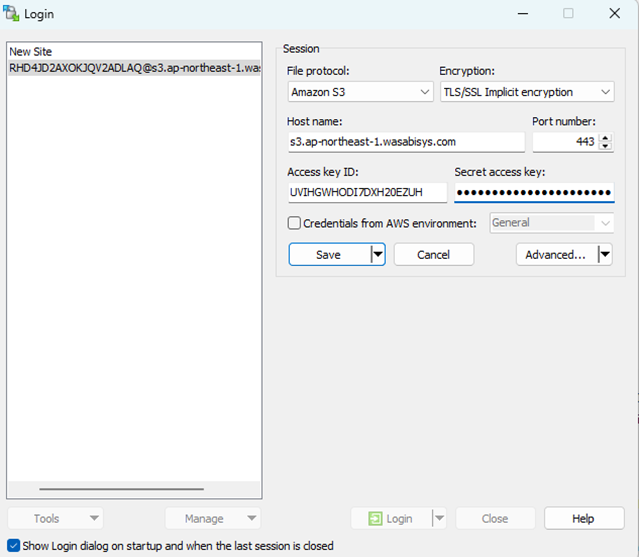639x557 pixels.
Task: Expand the Save button dropdown arrow
Action: [377, 255]
